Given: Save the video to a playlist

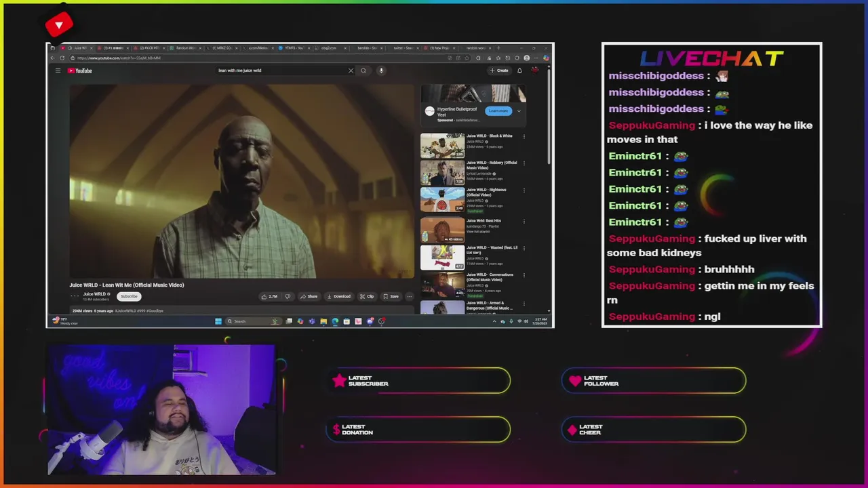Looking at the screenshot, I should point(391,296).
